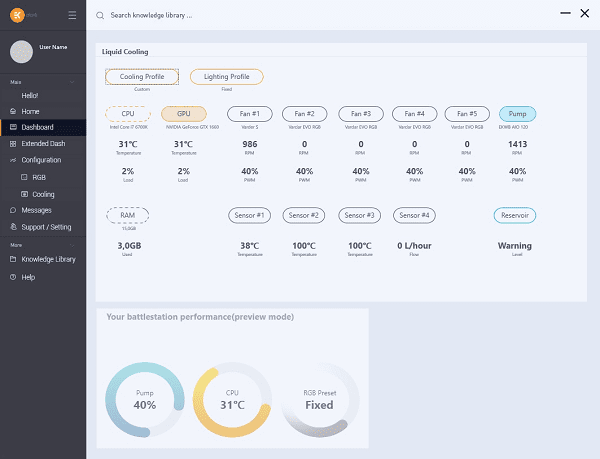Click the Help icon in the sidebar

coord(12,277)
